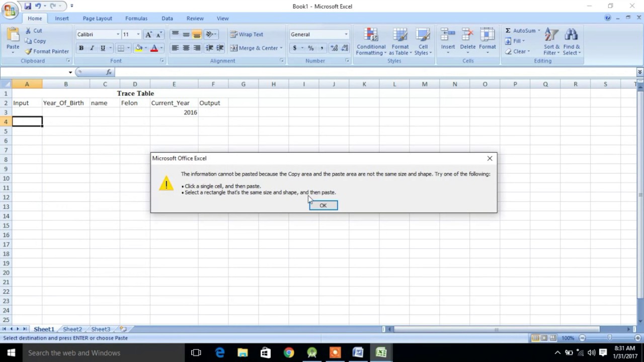Click the Delete cells icon

467,35
